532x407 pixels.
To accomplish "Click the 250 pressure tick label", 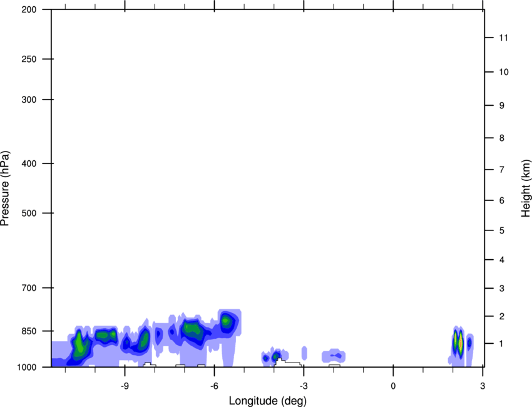I will point(28,59).
